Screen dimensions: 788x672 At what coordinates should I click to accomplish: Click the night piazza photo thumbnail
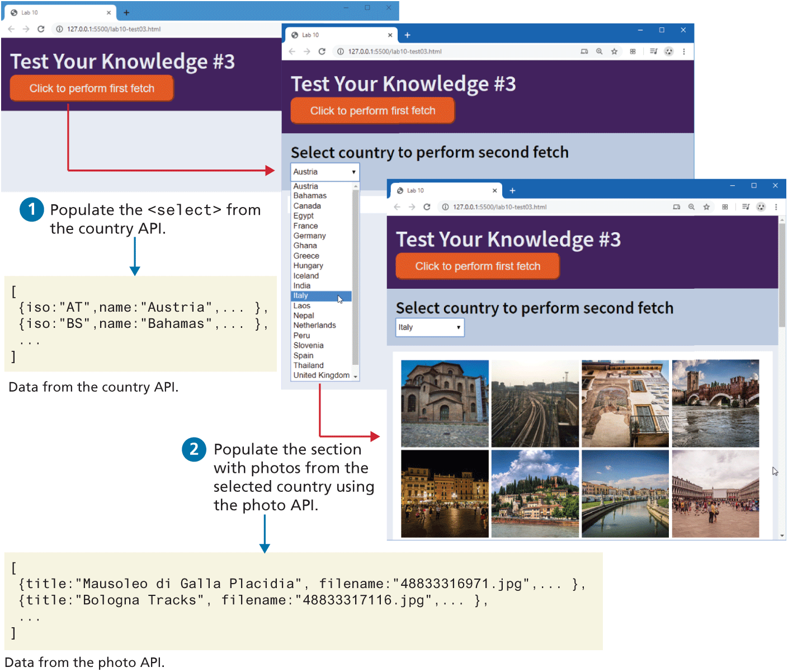pos(445,494)
